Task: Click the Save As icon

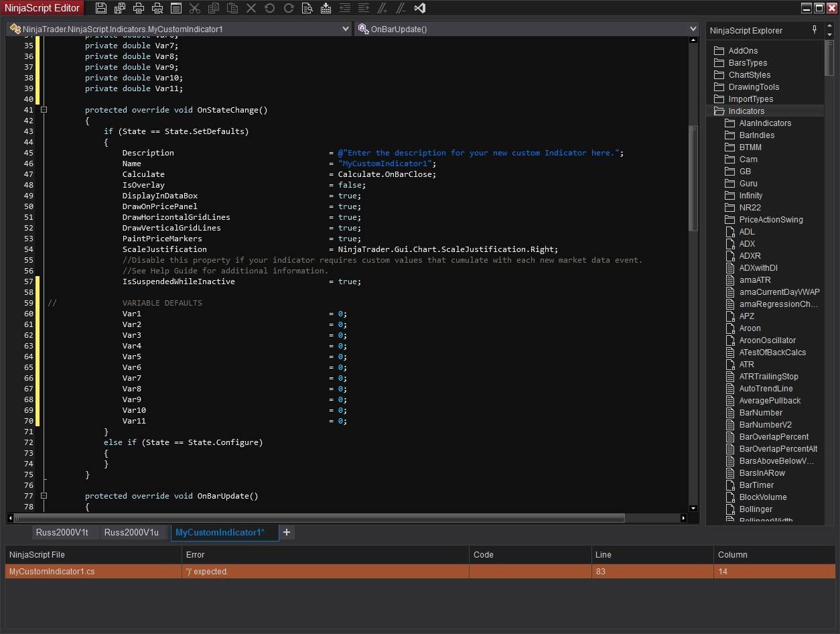Action: click(x=120, y=9)
